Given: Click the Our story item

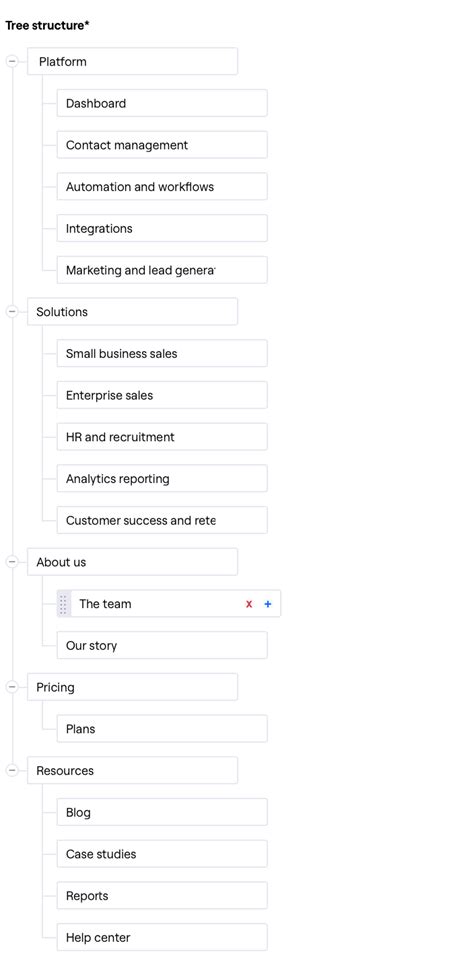Looking at the screenshot, I should [162, 646].
